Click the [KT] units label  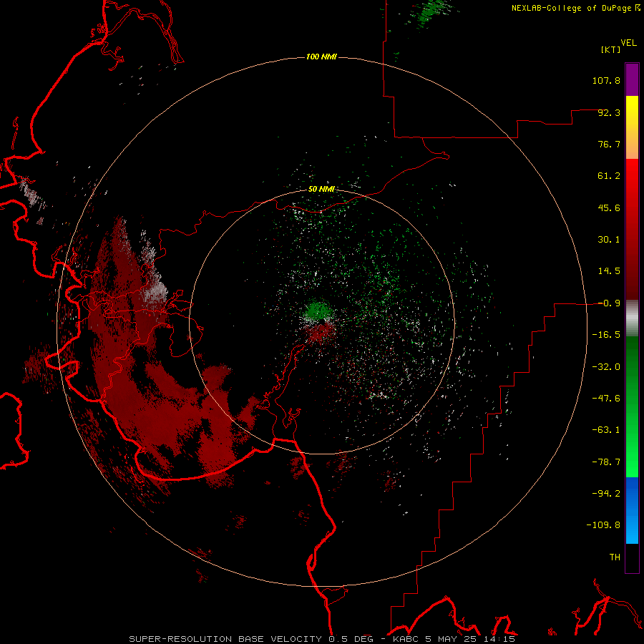pos(611,49)
